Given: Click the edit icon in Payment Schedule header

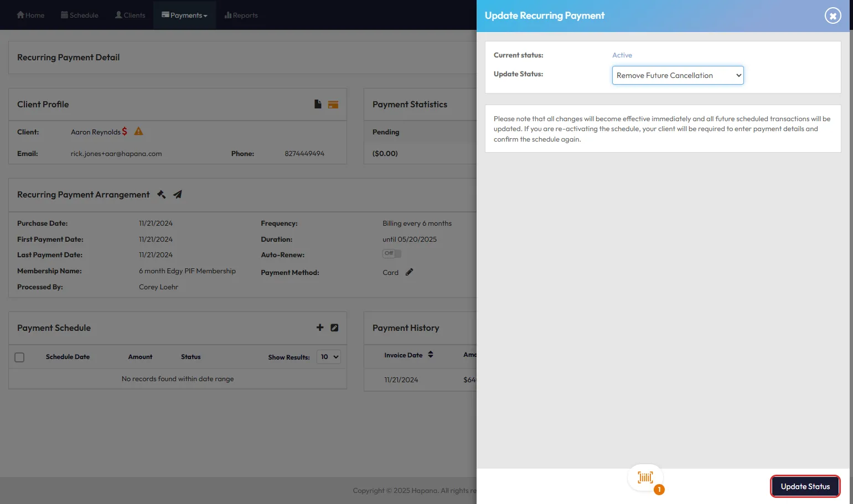Looking at the screenshot, I should coord(334,328).
